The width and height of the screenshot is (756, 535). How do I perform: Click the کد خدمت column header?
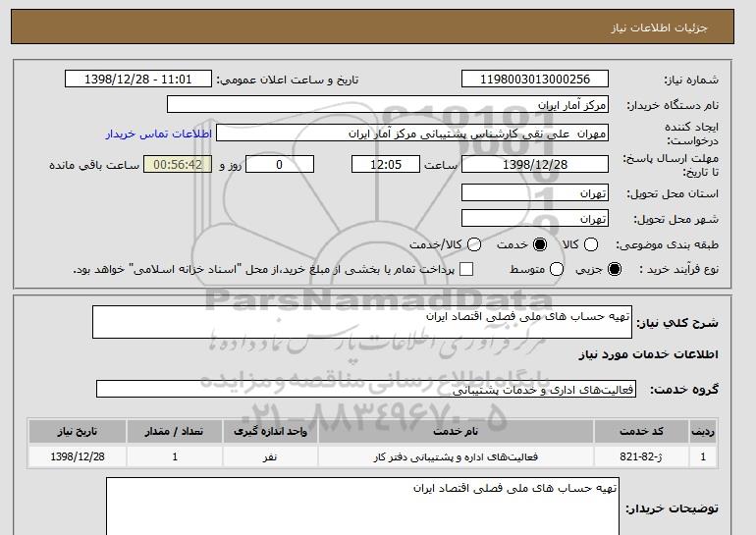coord(641,431)
